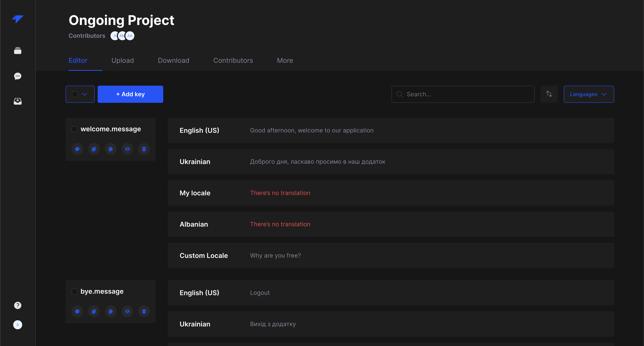This screenshot has height=346, width=644.
Task: Click the blue app logo in sidebar
Action: coord(18,19)
